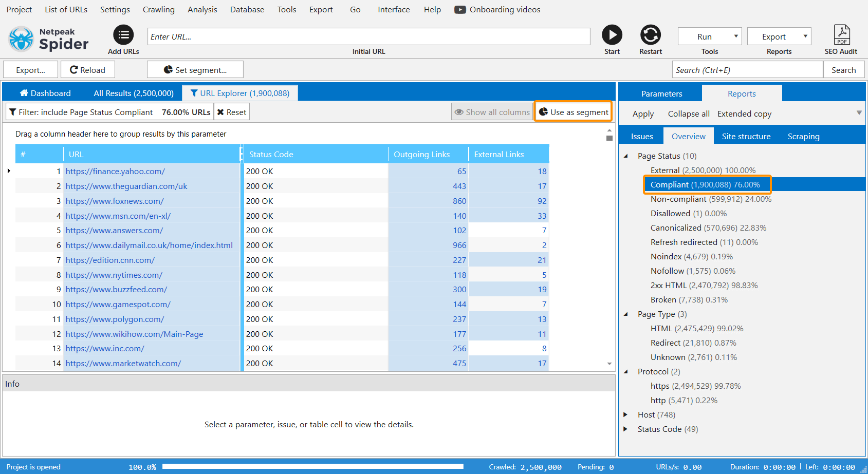This screenshot has height=474, width=868.
Task: Click the Search button
Action: pyautogui.click(x=844, y=70)
